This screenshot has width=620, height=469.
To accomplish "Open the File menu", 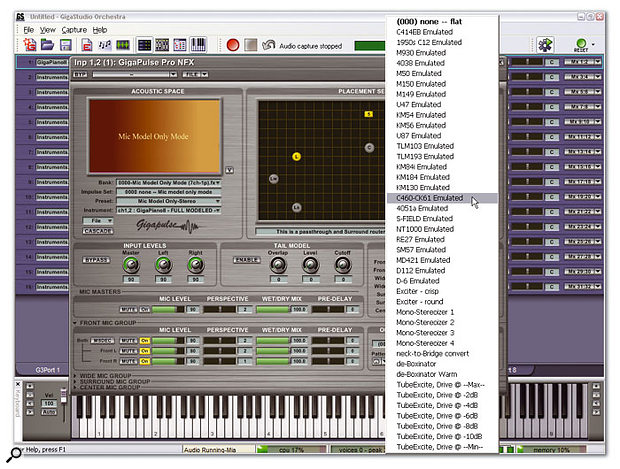I will [x=28, y=30].
